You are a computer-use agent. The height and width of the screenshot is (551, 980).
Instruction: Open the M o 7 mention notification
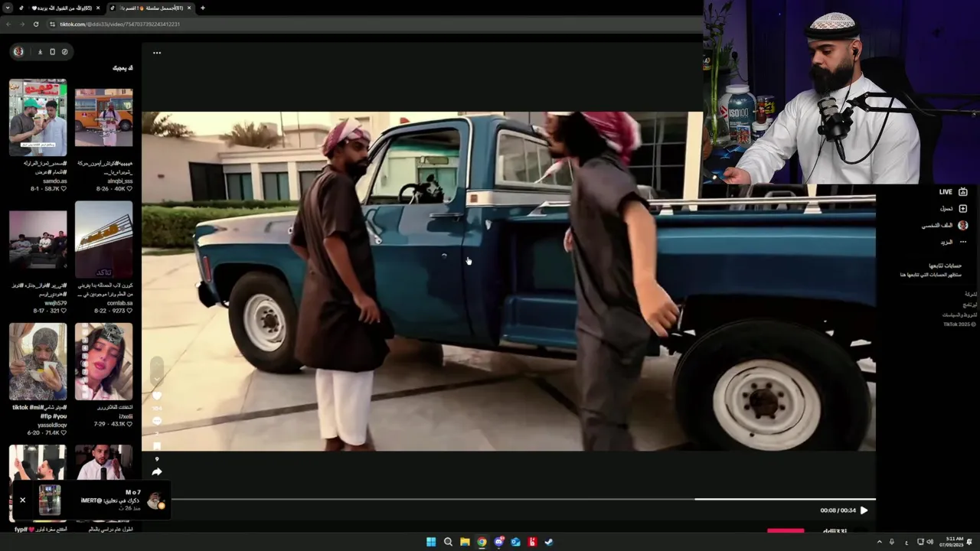[92, 500]
